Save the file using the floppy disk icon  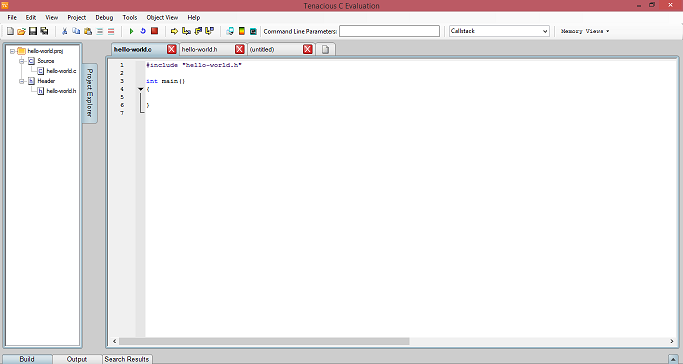pyautogui.click(x=33, y=31)
